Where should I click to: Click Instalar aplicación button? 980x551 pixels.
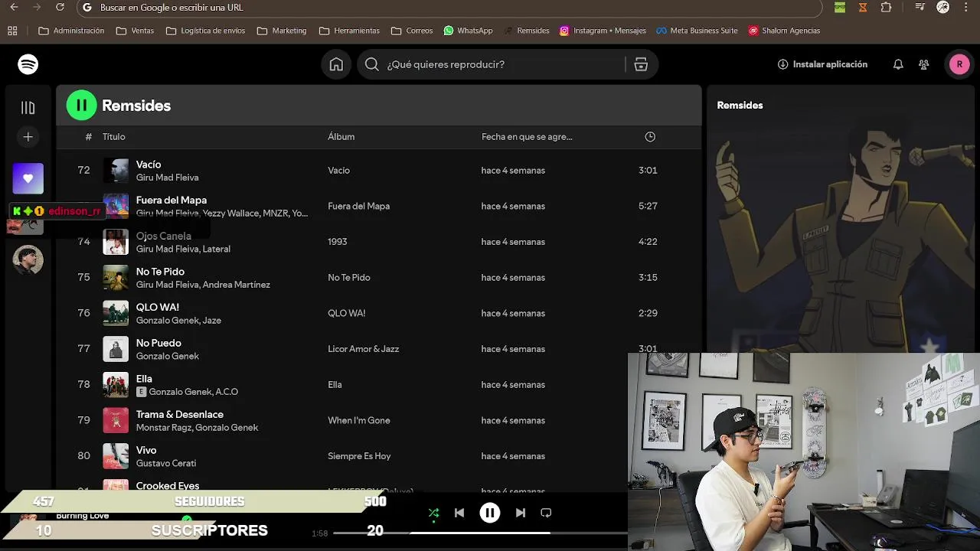pyautogui.click(x=822, y=64)
